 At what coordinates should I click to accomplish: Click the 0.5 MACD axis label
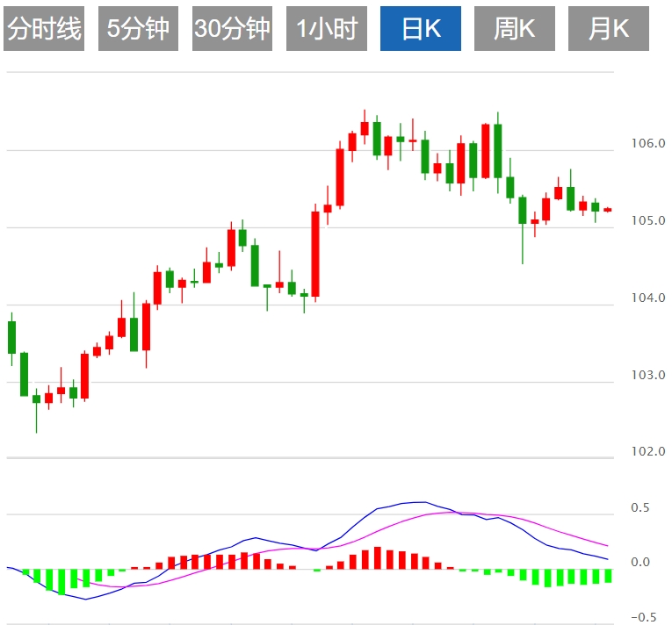(639, 507)
